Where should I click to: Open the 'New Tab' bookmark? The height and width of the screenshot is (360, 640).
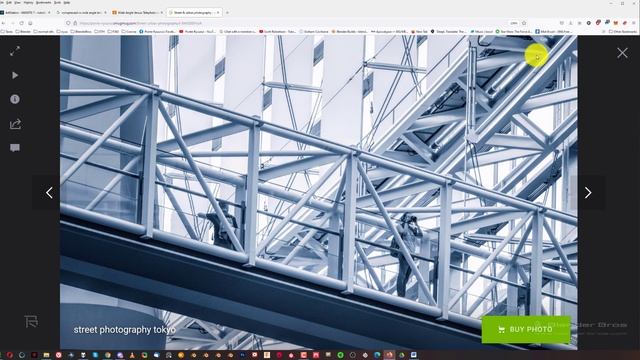[x=420, y=31]
